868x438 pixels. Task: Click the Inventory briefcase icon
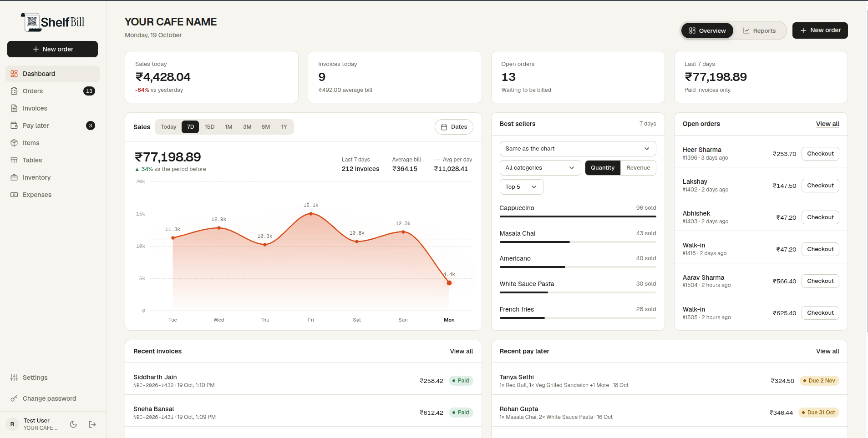pyautogui.click(x=14, y=177)
